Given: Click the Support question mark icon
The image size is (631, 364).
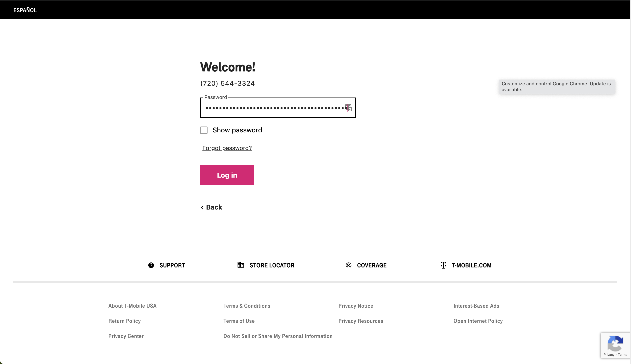Looking at the screenshot, I should coord(151,265).
